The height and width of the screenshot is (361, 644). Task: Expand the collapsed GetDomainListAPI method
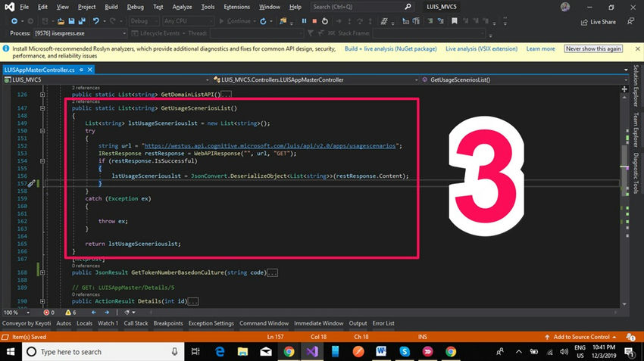pos(42,95)
